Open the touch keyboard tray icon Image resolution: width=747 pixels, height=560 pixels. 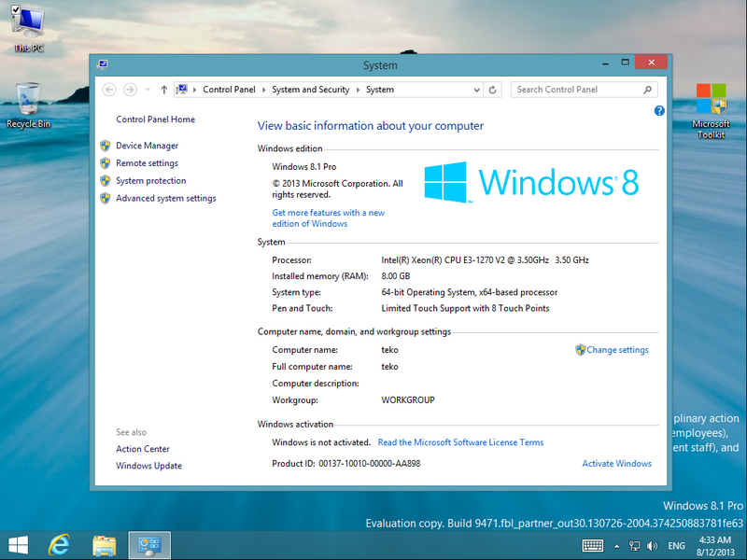[593, 546]
